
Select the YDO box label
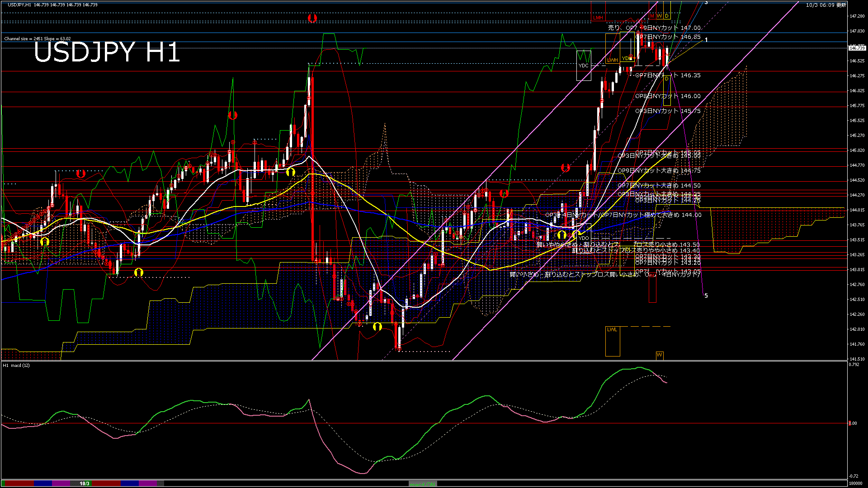tap(584, 238)
